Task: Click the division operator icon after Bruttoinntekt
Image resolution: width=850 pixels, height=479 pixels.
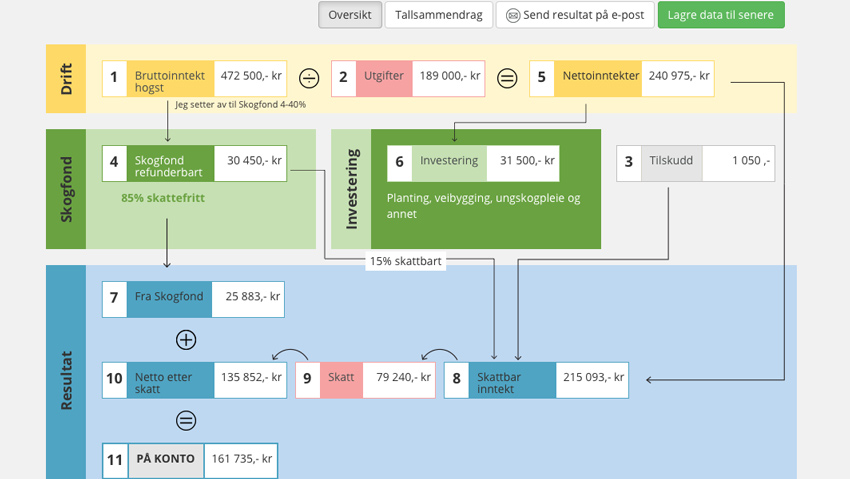Action: pos(309,78)
